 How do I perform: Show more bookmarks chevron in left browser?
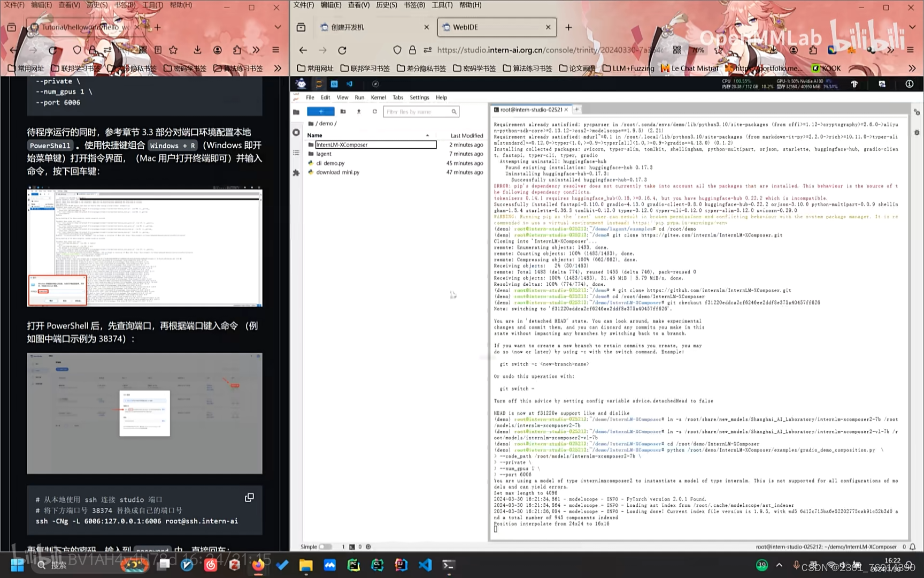(278, 68)
